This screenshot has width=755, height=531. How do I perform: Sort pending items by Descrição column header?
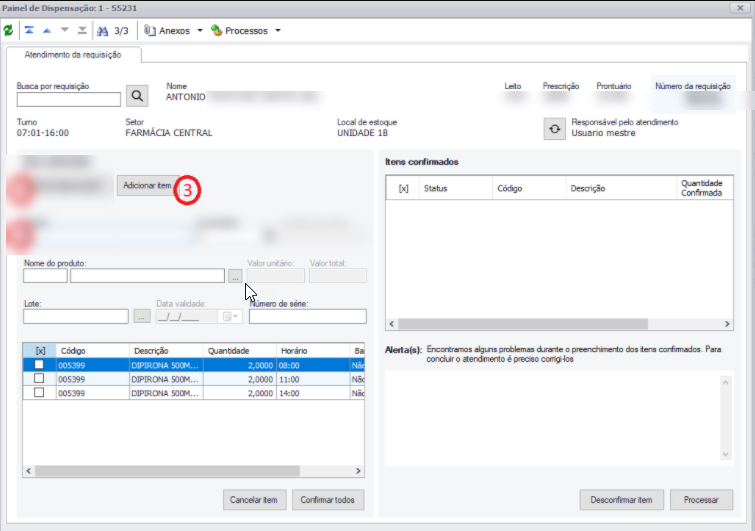(x=167, y=351)
